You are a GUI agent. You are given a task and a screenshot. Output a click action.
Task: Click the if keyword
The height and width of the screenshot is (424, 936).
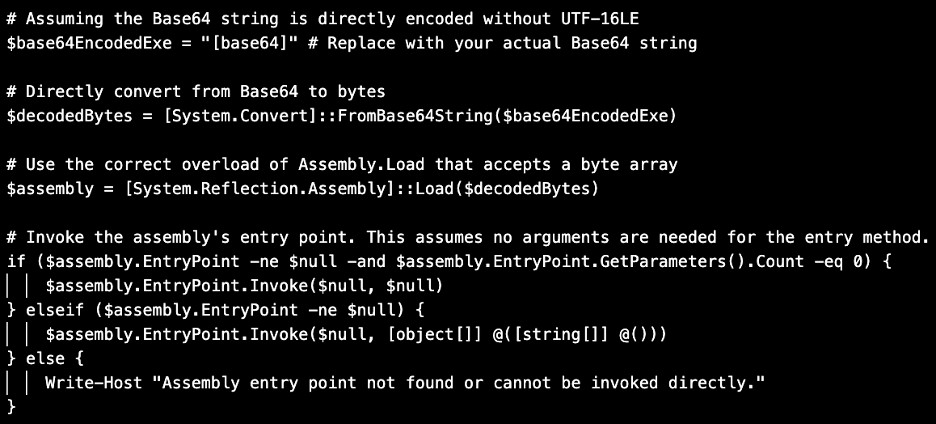[14, 261]
